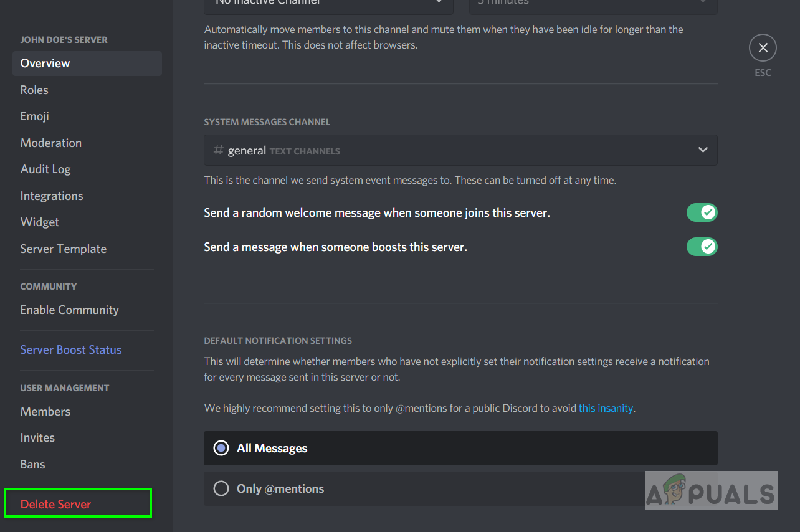Disable the server boost message toggle
Image resolution: width=800 pixels, height=532 pixels.
coord(702,247)
